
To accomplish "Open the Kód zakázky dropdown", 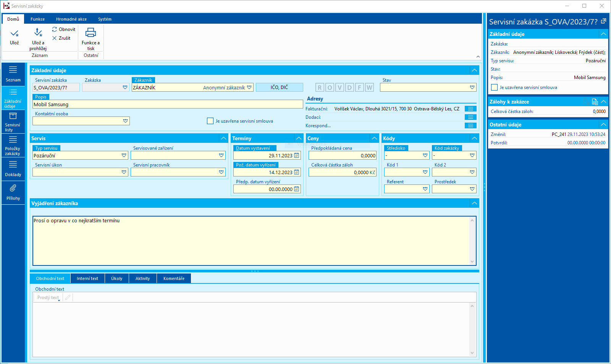I will [472, 155].
